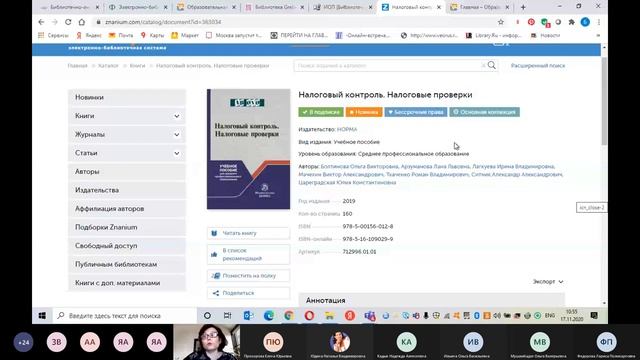Screen dimensions: 640x360
Task: Expand the Журналы sidebar section
Action: coord(177,134)
